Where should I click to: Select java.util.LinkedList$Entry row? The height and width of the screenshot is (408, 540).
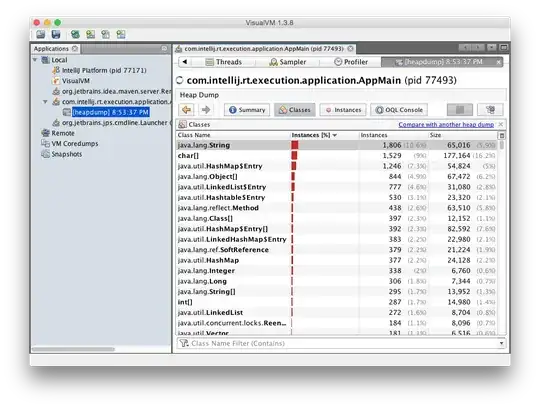coord(336,187)
